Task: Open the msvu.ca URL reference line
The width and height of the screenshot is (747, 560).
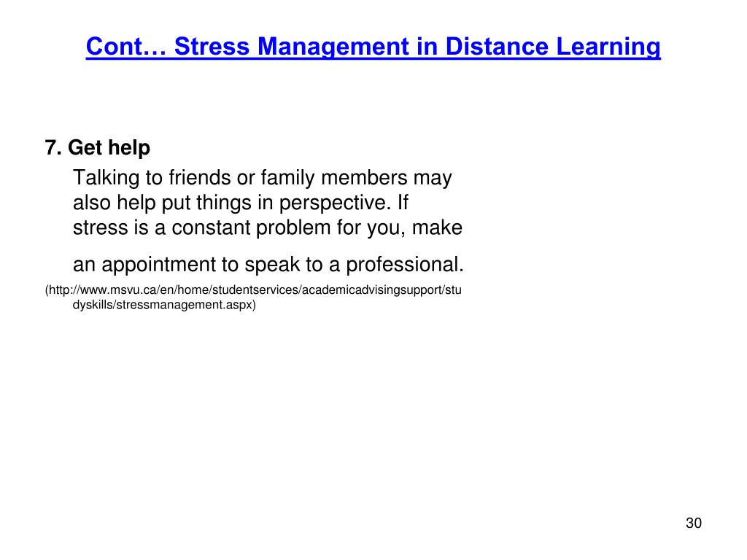Action: coord(253,290)
